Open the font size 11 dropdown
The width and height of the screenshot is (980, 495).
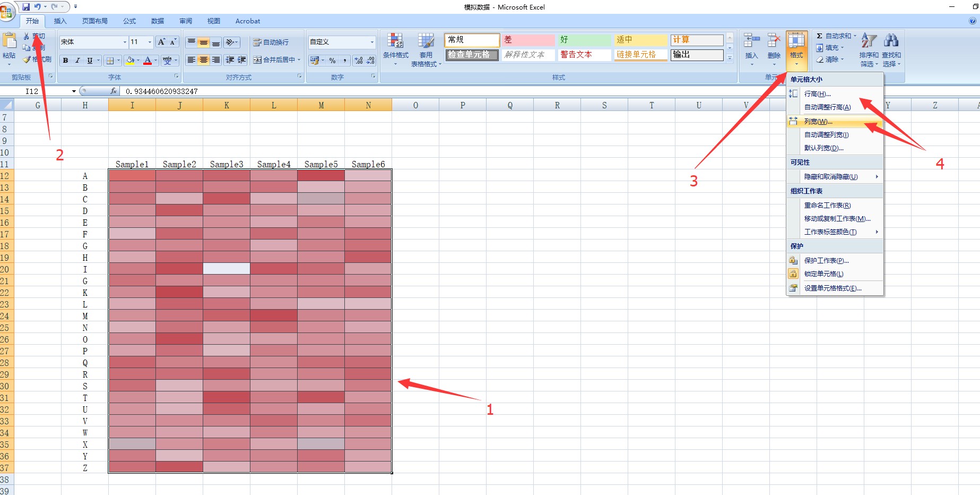coord(150,42)
